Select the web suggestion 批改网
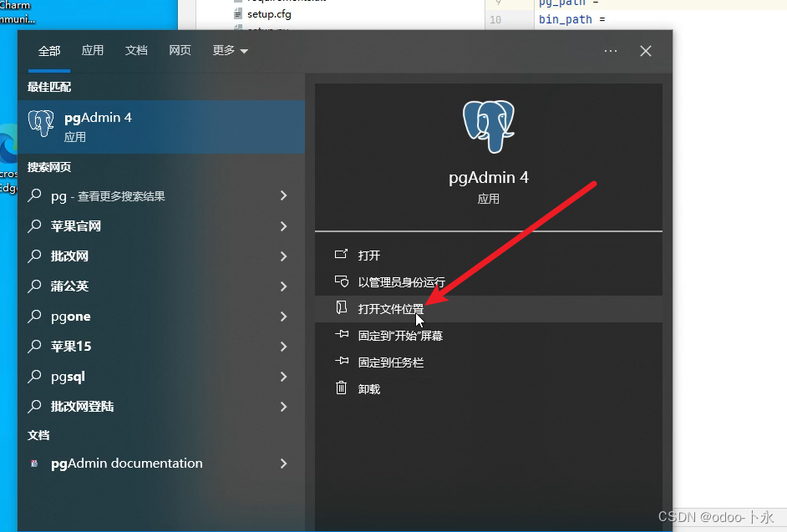 (x=161, y=256)
